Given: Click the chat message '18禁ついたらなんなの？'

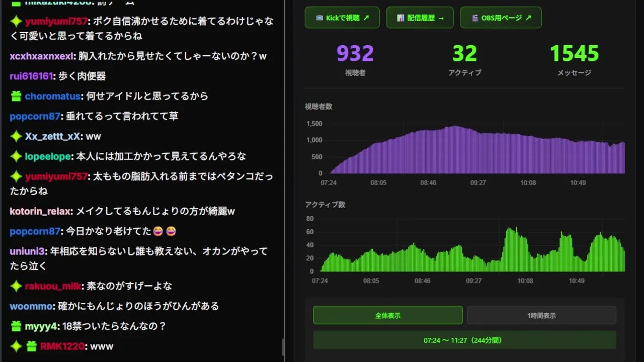Looking at the screenshot, I should click(114, 326).
